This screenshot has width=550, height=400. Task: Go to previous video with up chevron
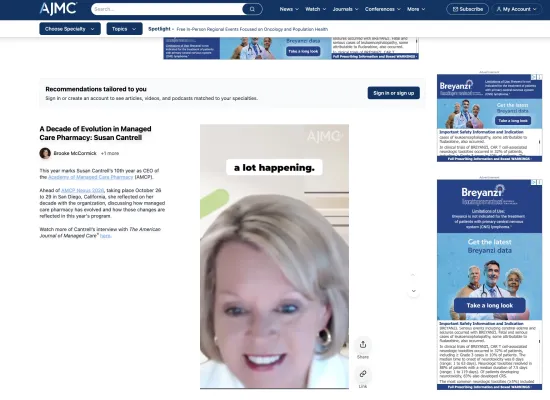(x=413, y=275)
